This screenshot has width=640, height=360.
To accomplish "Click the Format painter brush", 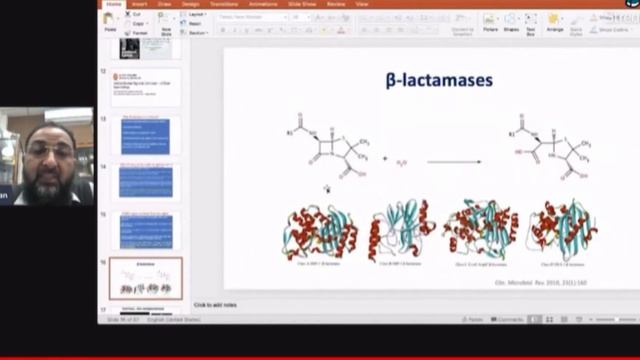I will point(128,33).
